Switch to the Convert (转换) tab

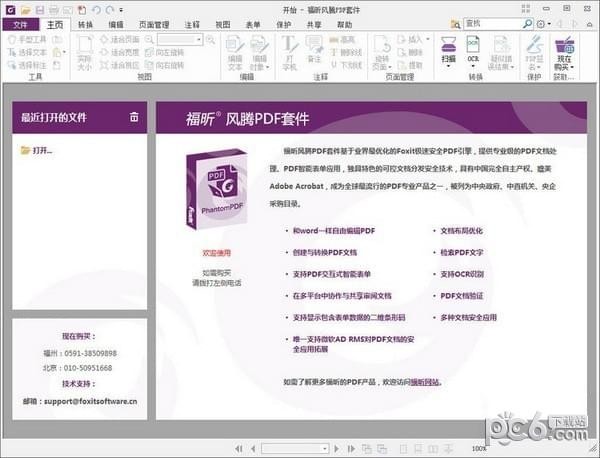coord(84,23)
